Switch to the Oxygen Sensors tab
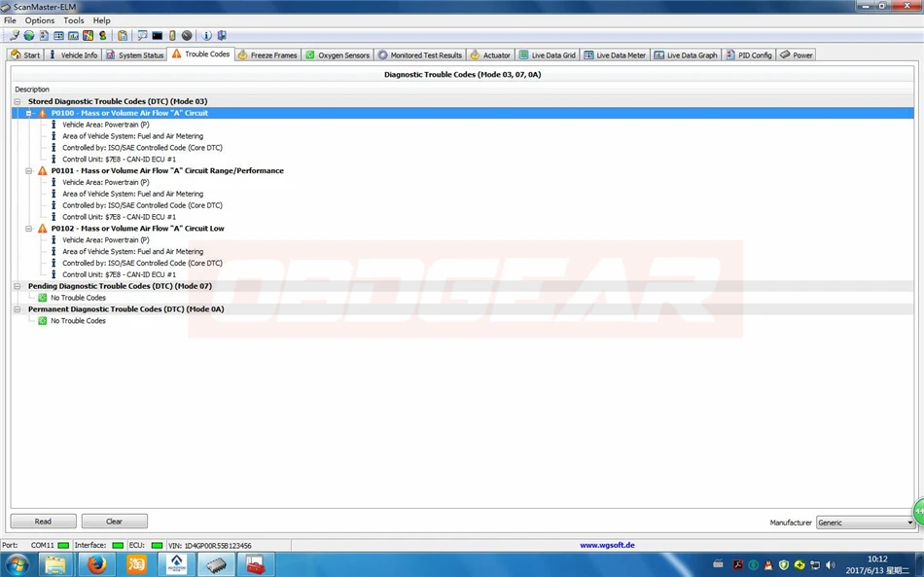 [x=338, y=54]
